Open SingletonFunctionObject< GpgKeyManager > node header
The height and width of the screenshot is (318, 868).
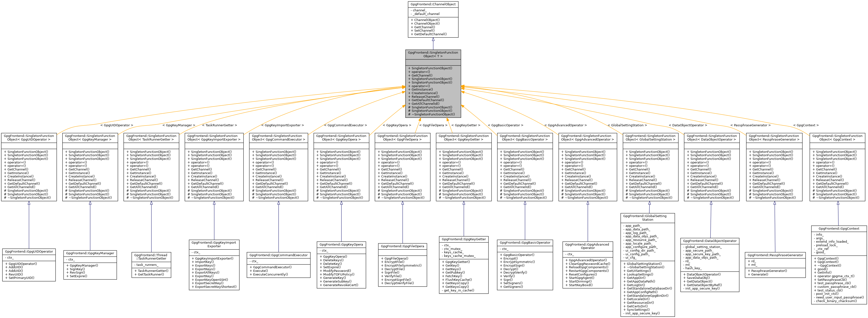90,138
